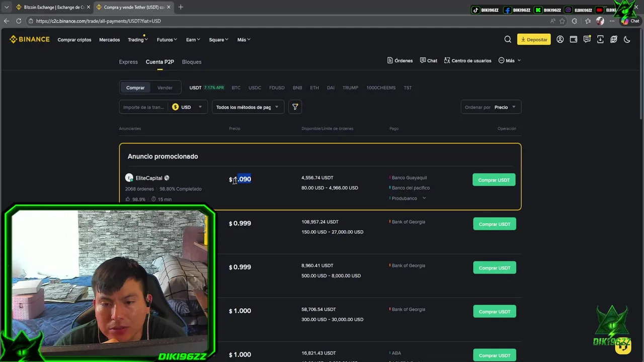Click the browser profile picture
The height and width of the screenshot is (362, 644).
click(x=600, y=21)
